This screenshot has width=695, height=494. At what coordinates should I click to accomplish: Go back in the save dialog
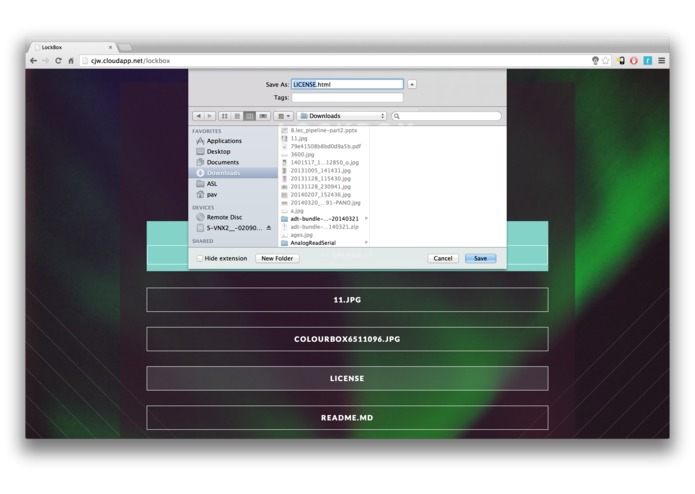pos(198,116)
